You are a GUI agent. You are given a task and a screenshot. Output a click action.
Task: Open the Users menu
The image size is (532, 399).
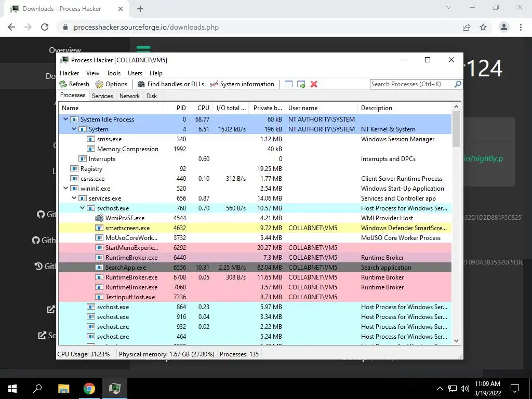point(135,73)
